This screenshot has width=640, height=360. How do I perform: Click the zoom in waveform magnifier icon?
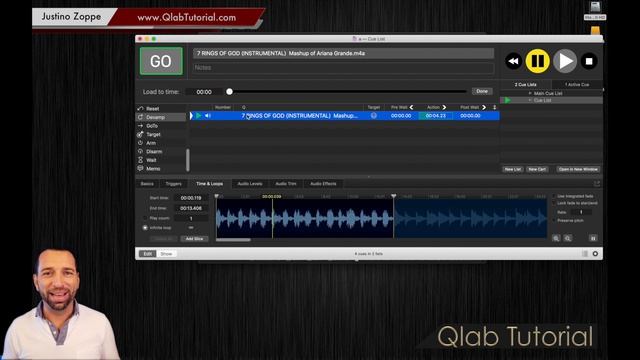pos(556,238)
